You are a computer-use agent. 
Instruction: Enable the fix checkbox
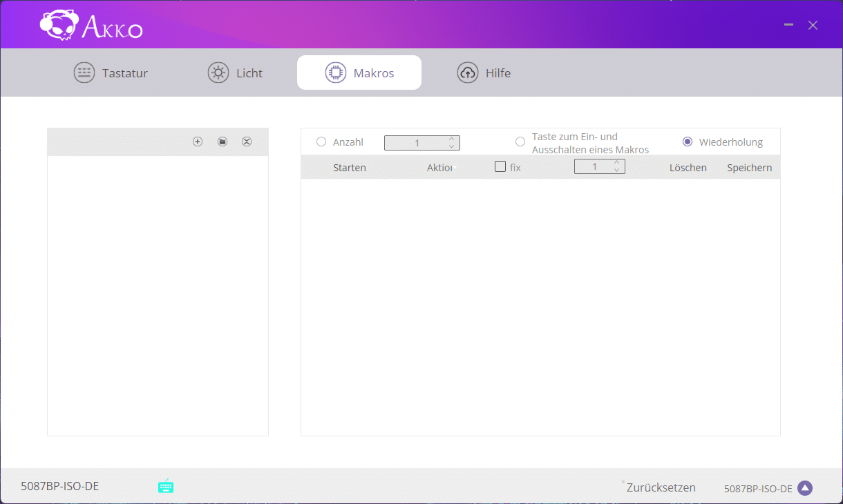(x=500, y=166)
